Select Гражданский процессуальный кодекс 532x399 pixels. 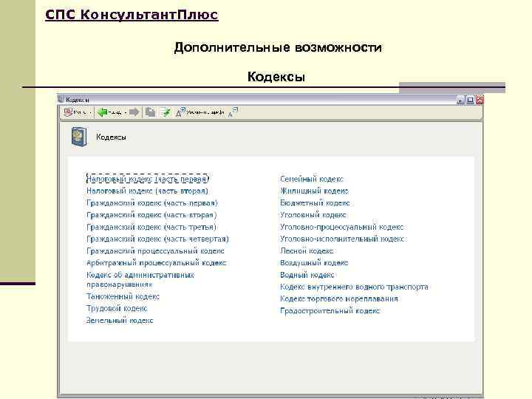coord(155,250)
